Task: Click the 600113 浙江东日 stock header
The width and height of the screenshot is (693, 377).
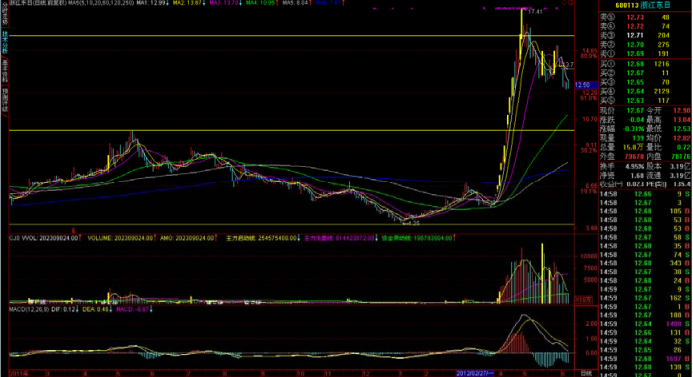Action: (x=643, y=5)
